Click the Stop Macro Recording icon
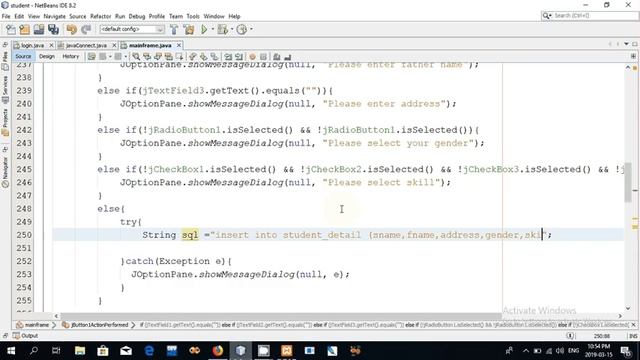Viewport: 640px width, 360px height. [263, 57]
